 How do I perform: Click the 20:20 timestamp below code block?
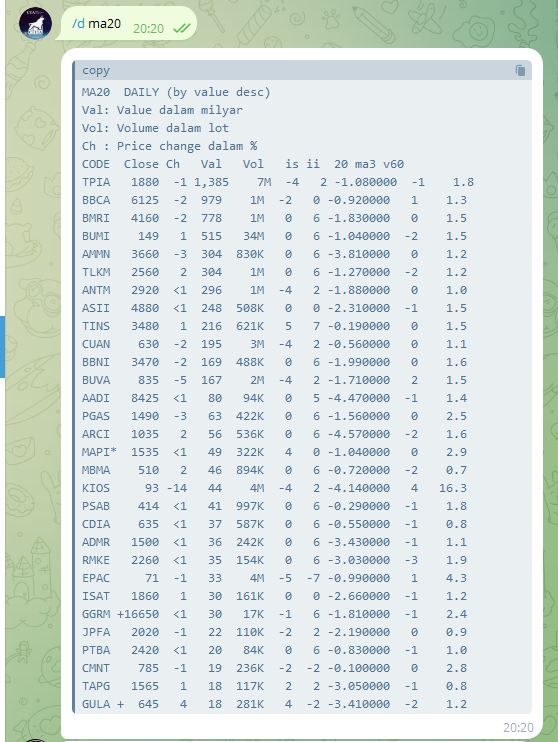tap(518, 727)
